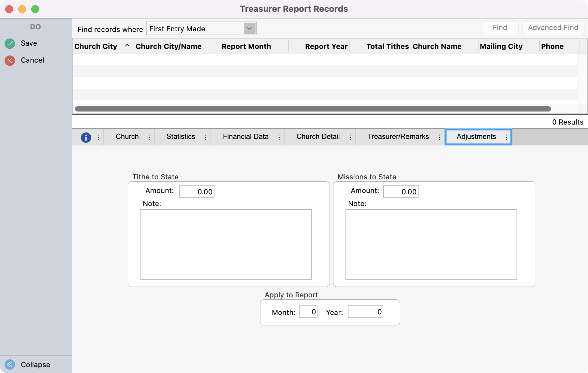Click the kebab icon beside Treasurer/Remarks tab
The width and height of the screenshot is (588, 373).
tap(440, 137)
